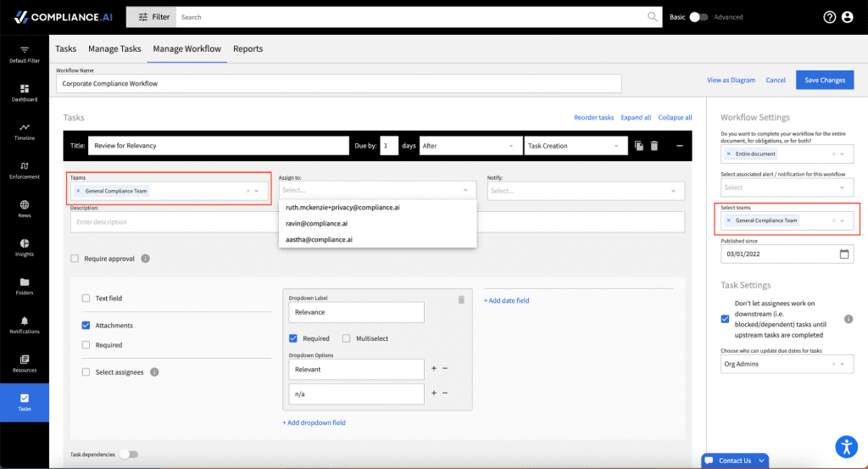Enable the Text field checkbox

click(x=86, y=298)
